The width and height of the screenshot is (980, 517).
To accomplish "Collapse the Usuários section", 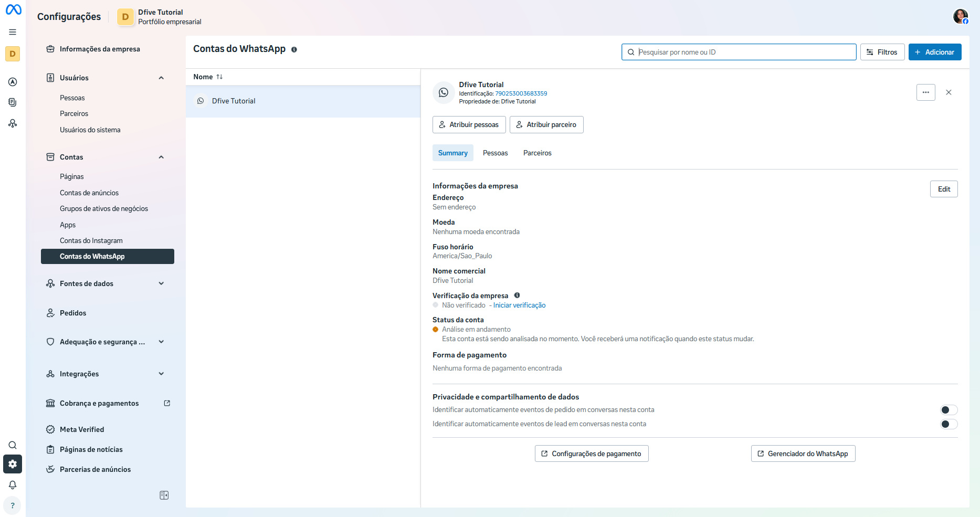I will point(161,78).
